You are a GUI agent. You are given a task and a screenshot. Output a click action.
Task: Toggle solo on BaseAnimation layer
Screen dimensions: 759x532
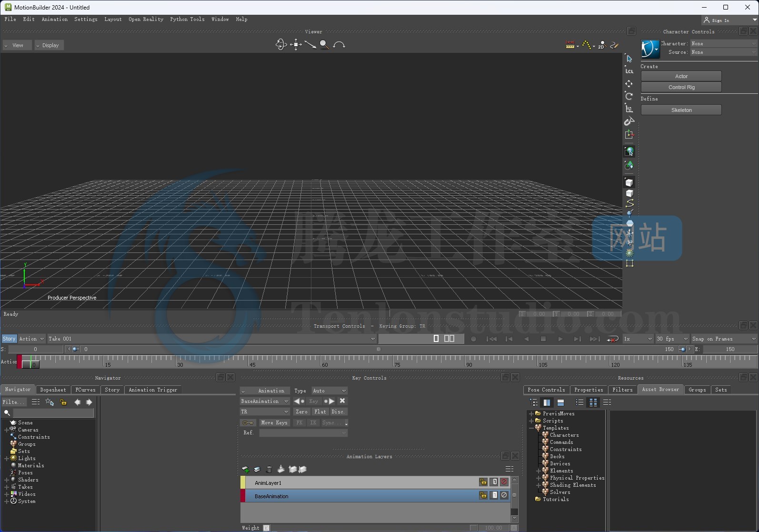[x=494, y=495]
